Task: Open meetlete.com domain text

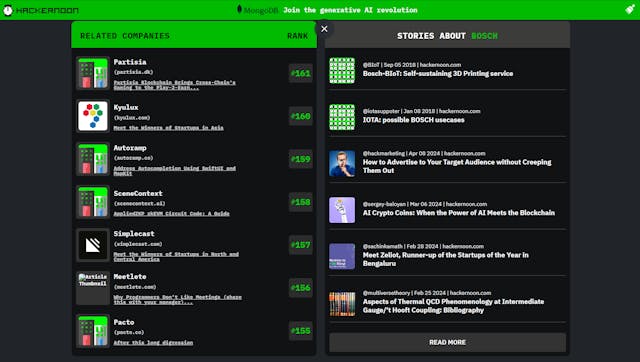Action: tap(135, 287)
